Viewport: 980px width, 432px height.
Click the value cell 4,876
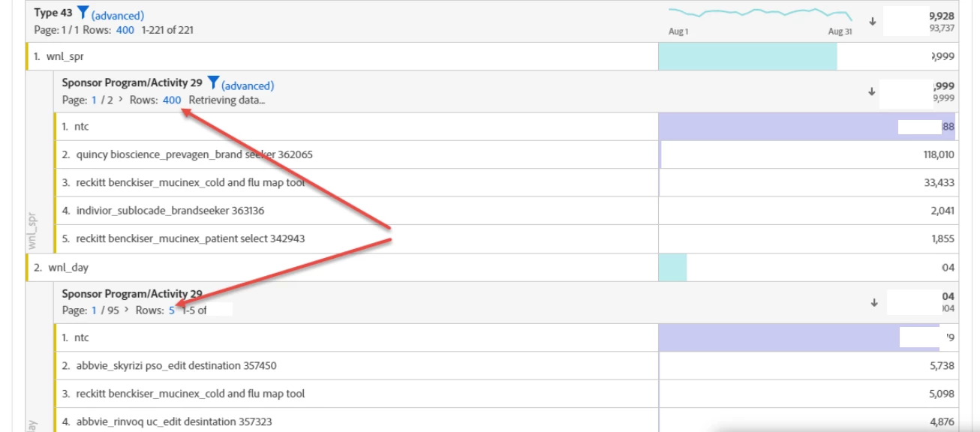(x=942, y=421)
